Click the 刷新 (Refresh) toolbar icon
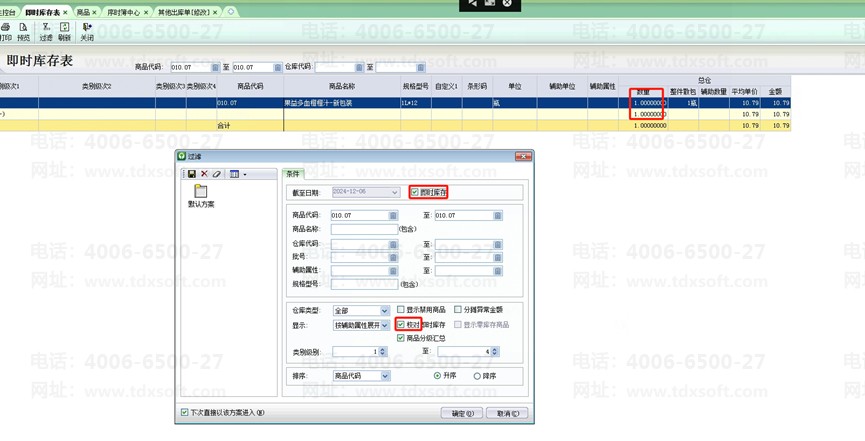 65,31
